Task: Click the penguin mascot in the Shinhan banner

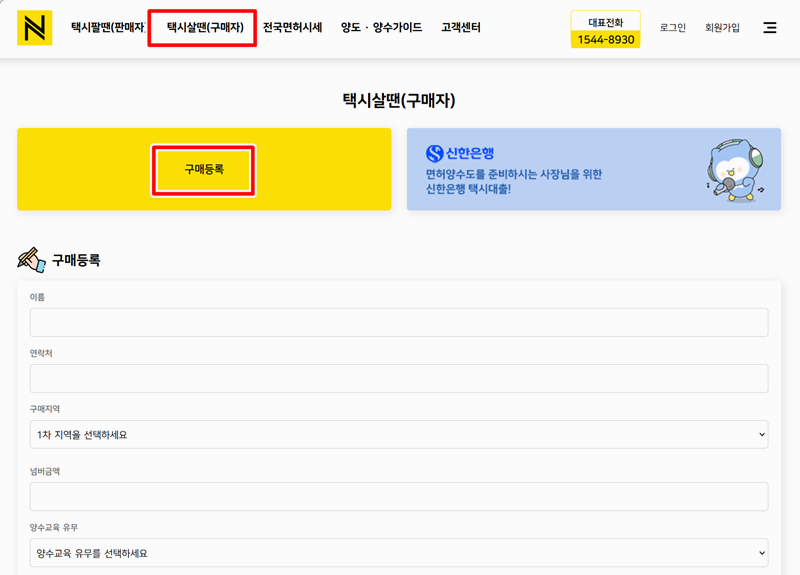Action: coord(735,170)
